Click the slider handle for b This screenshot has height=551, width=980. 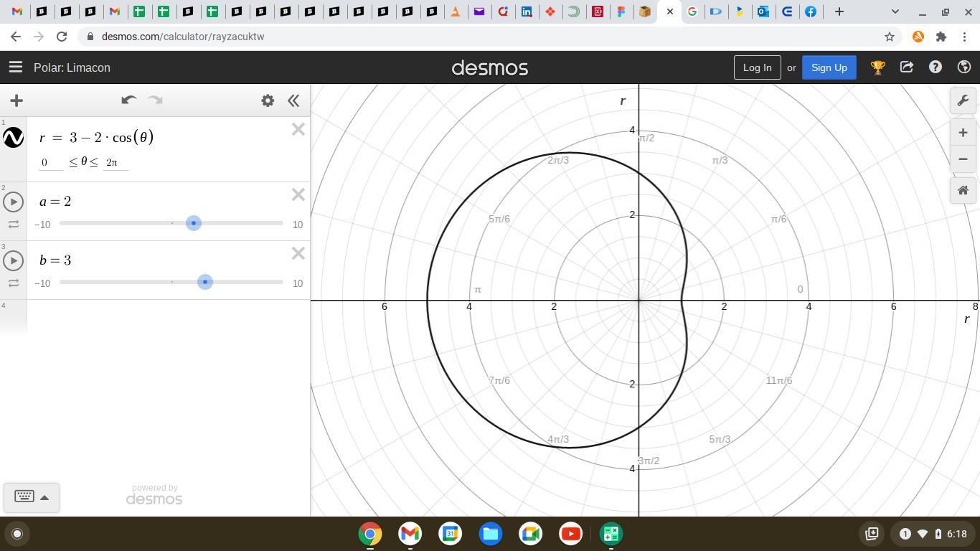click(205, 282)
